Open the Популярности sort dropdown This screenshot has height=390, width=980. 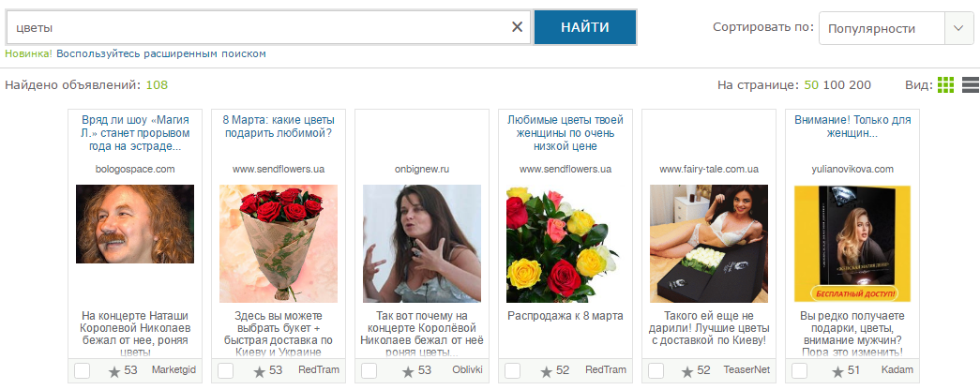tap(897, 28)
